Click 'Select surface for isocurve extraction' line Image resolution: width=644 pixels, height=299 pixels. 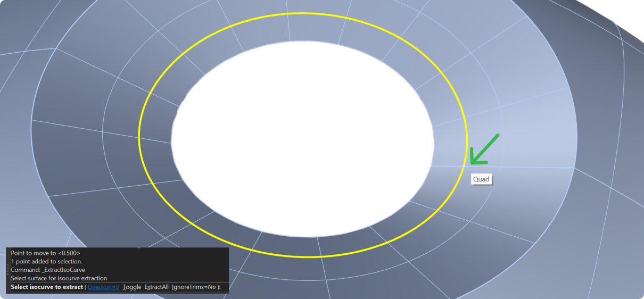59,278
